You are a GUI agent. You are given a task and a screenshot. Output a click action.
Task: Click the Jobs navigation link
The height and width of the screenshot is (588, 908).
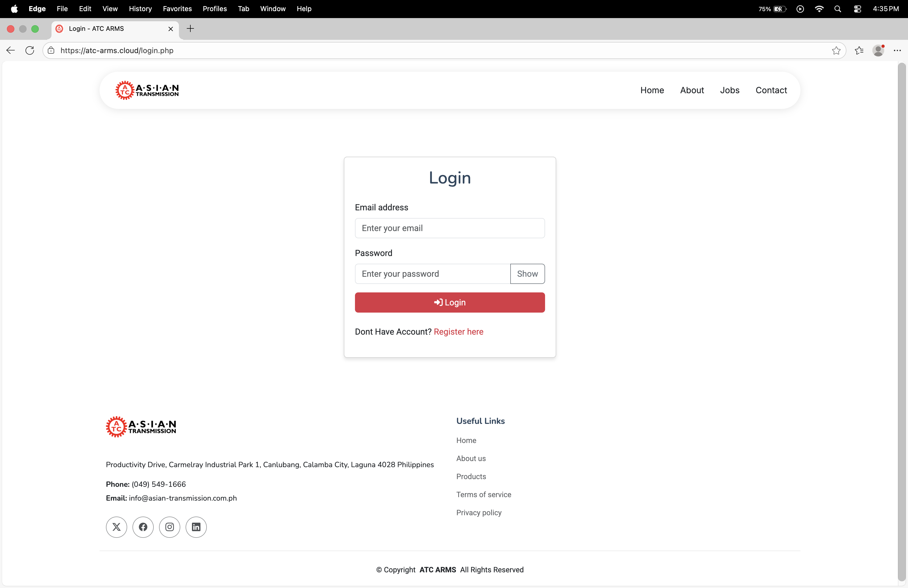[x=729, y=91]
